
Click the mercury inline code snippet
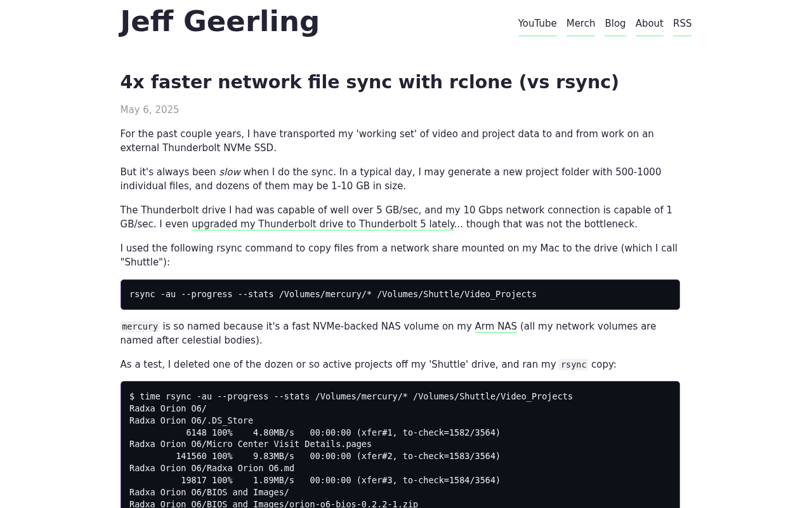click(140, 326)
